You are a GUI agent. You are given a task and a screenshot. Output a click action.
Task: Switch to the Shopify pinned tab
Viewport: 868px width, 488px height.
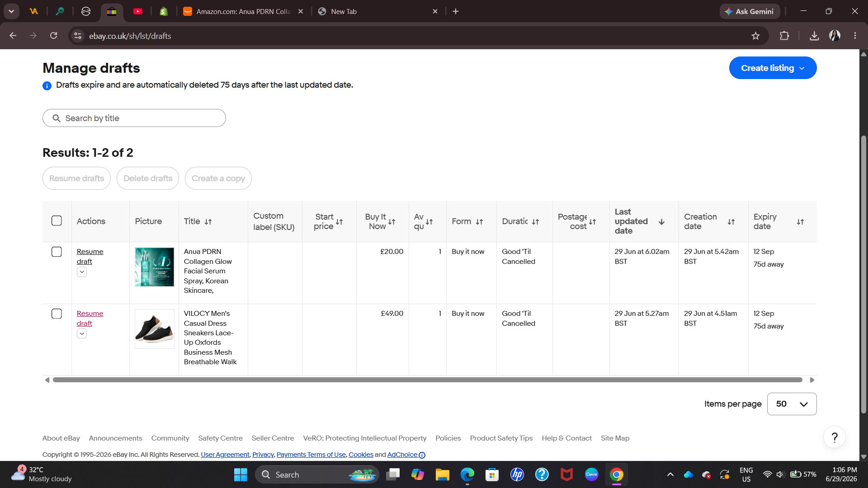pyautogui.click(x=164, y=11)
